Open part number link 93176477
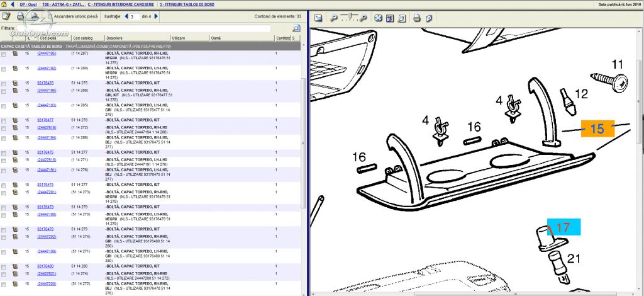The height and width of the screenshot is (296, 644). (x=45, y=120)
